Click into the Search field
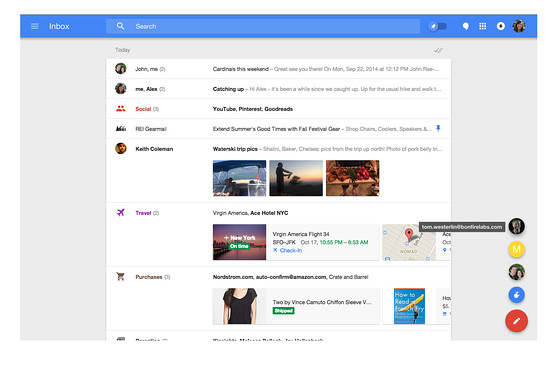The width and height of the screenshot is (553, 369). coord(263,26)
